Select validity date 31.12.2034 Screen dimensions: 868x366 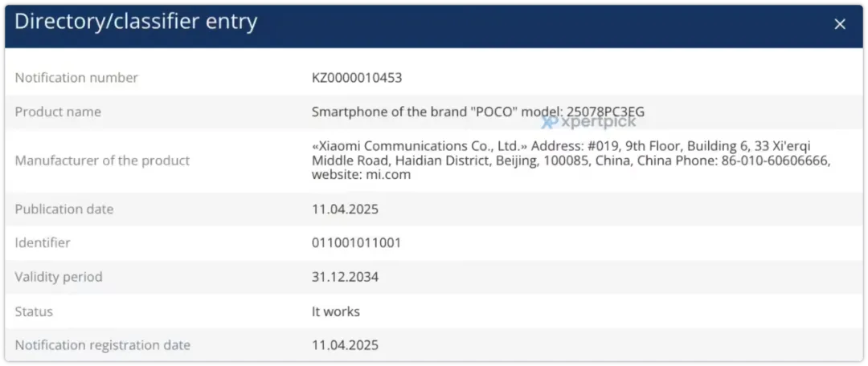(x=345, y=277)
